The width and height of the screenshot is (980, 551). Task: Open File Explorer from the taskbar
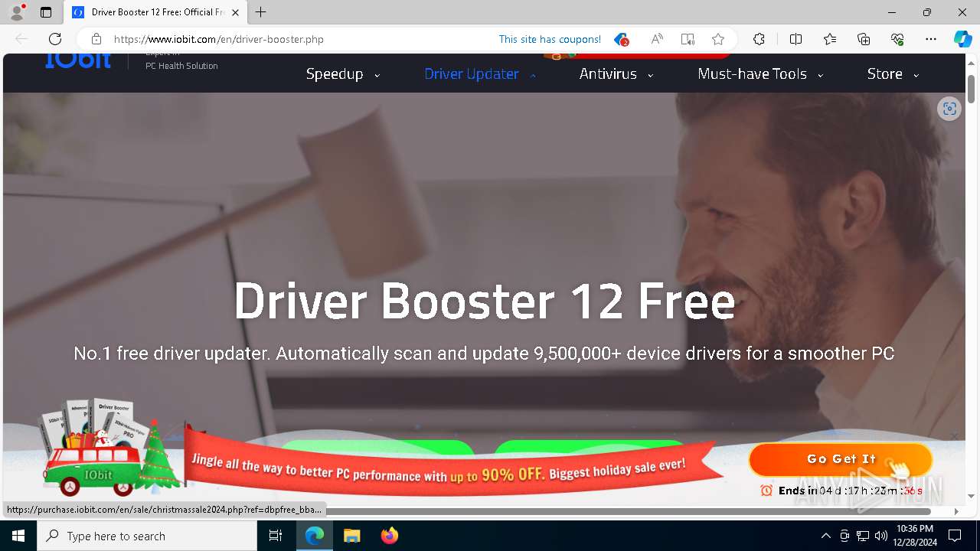[x=351, y=536]
